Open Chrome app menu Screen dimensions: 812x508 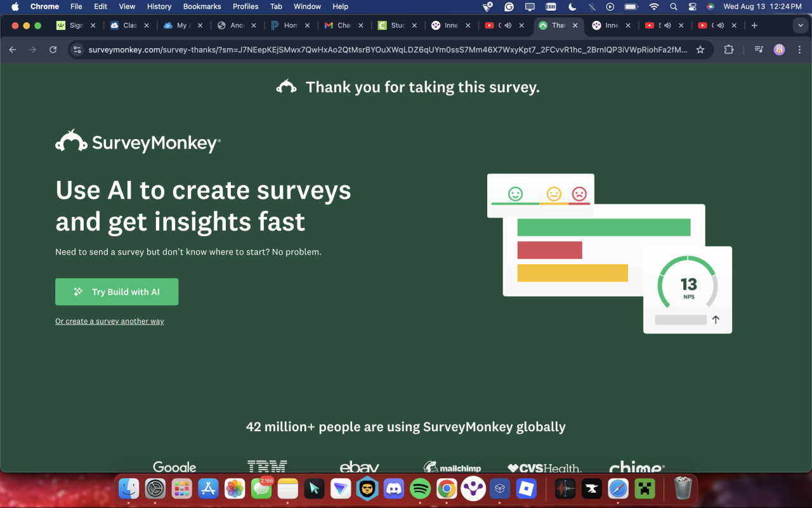click(x=44, y=6)
